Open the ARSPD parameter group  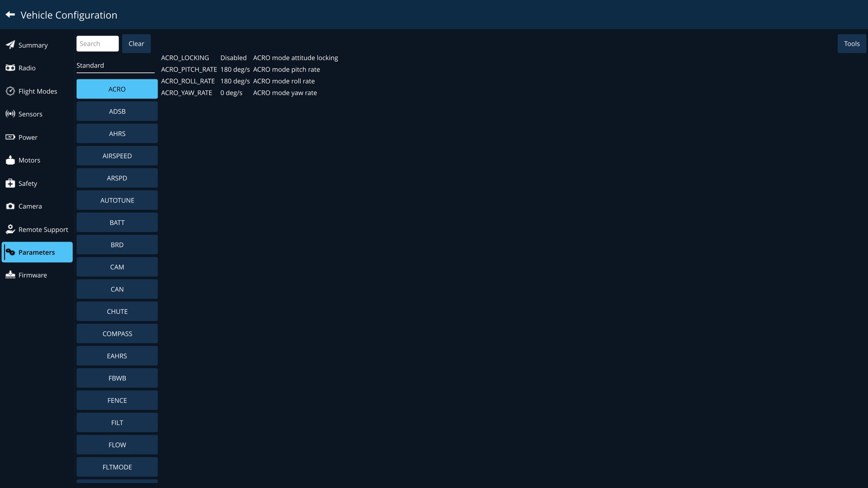coord(117,178)
